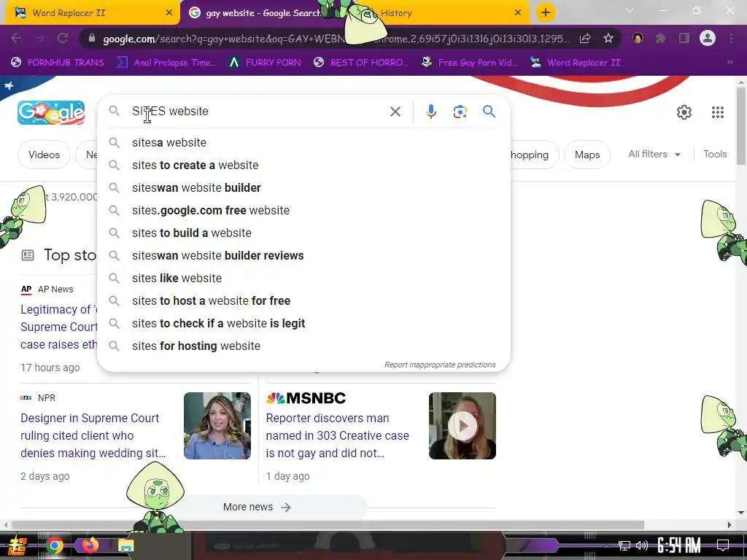The height and width of the screenshot is (560, 747).
Task: Reload the page with the refresh icon
Action: [x=63, y=38]
